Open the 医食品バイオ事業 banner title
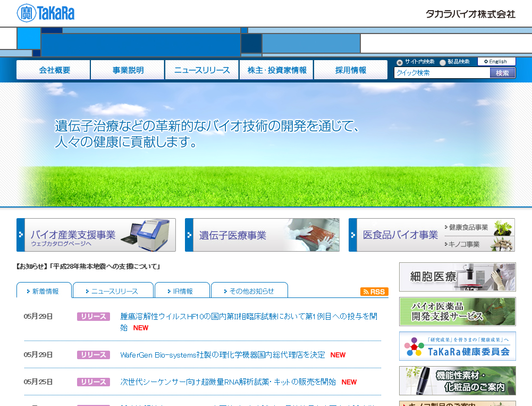 (400, 235)
